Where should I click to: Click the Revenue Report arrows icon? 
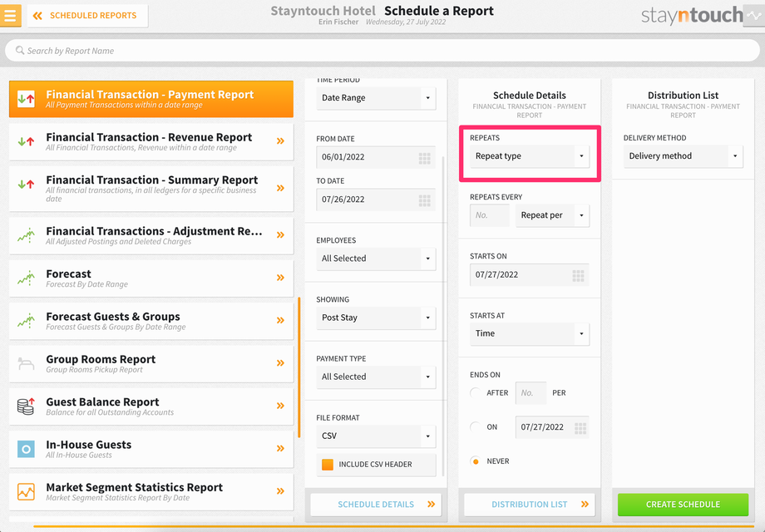tap(26, 142)
